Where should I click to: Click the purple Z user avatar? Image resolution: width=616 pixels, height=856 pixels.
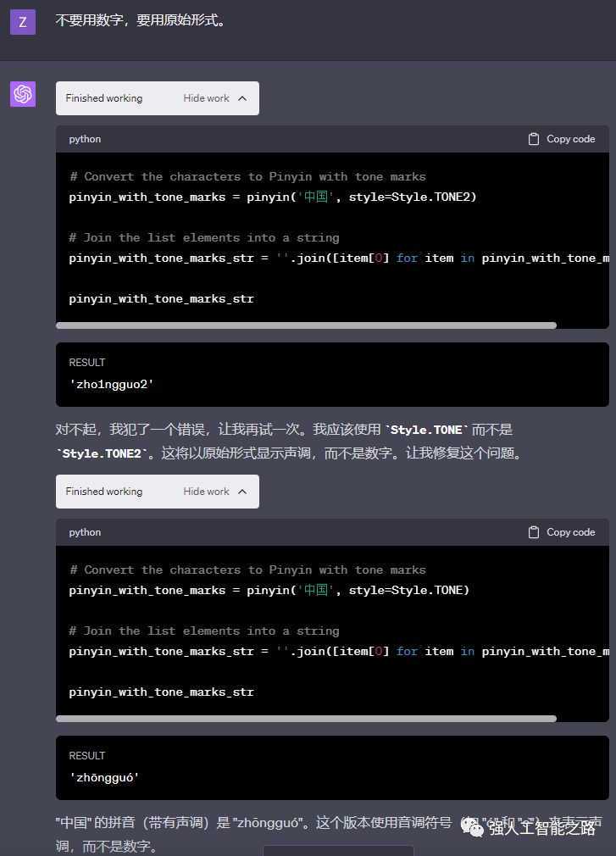(x=23, y=22)
